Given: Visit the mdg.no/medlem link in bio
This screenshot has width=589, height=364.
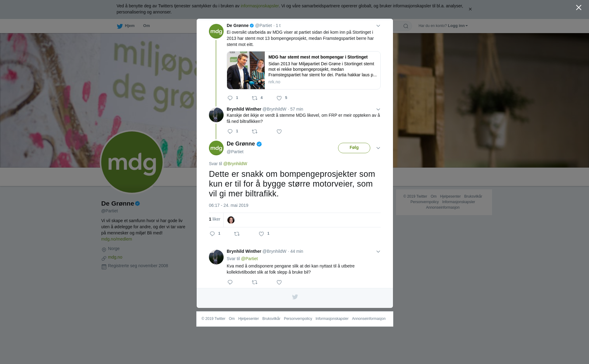Looking at the screenshot, I should click(117, 239).
